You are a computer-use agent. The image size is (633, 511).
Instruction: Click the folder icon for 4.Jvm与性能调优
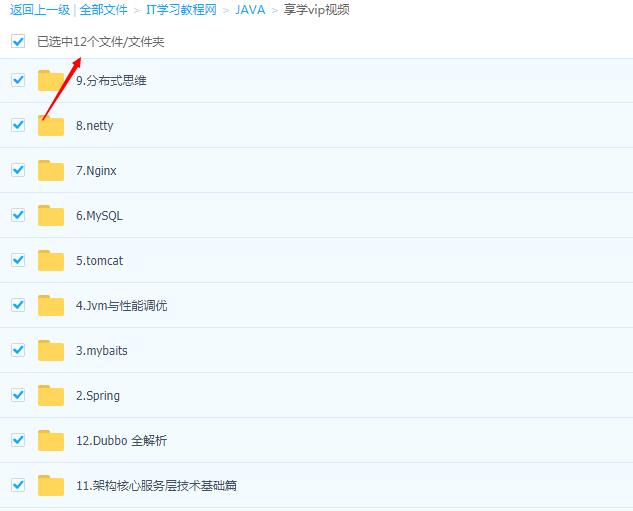51,305
